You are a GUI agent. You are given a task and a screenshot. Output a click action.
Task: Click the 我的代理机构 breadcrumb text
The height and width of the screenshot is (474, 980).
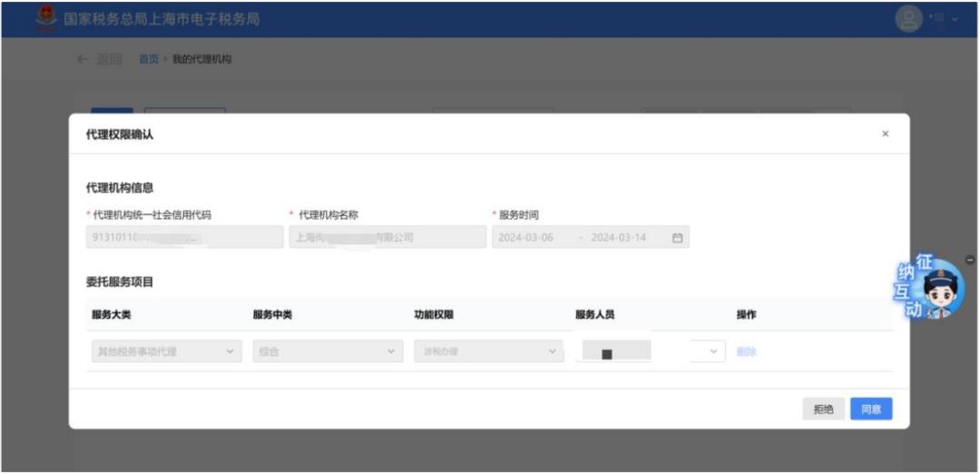(x=201, y=59)
